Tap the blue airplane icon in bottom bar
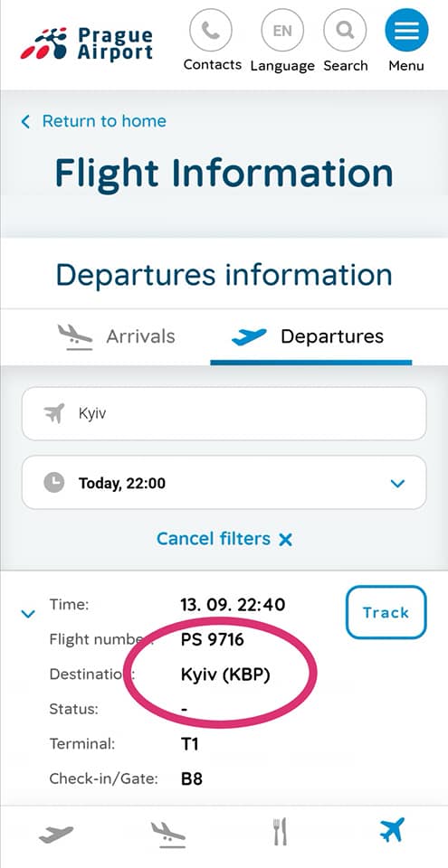 coord(392,830)
